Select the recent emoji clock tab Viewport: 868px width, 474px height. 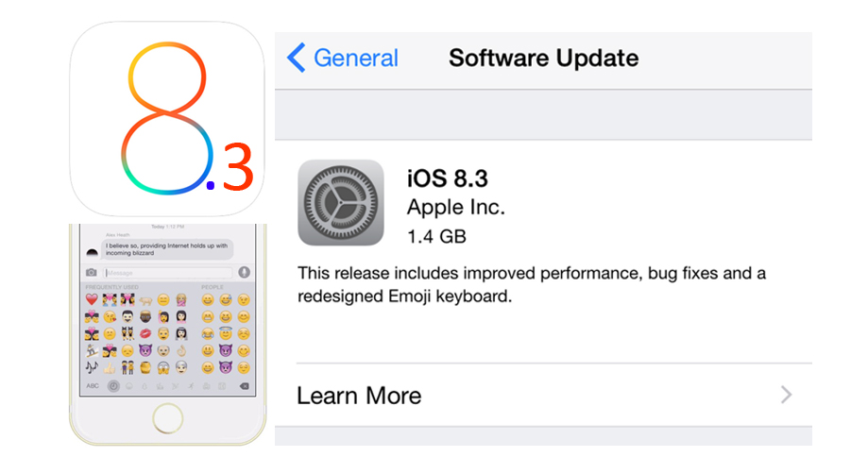coord(113,386)
